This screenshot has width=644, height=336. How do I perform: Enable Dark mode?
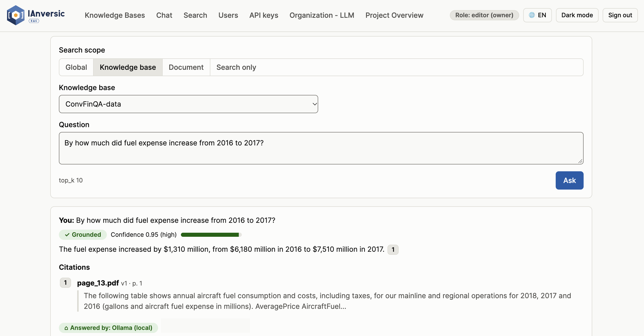[x=577, y=15]
